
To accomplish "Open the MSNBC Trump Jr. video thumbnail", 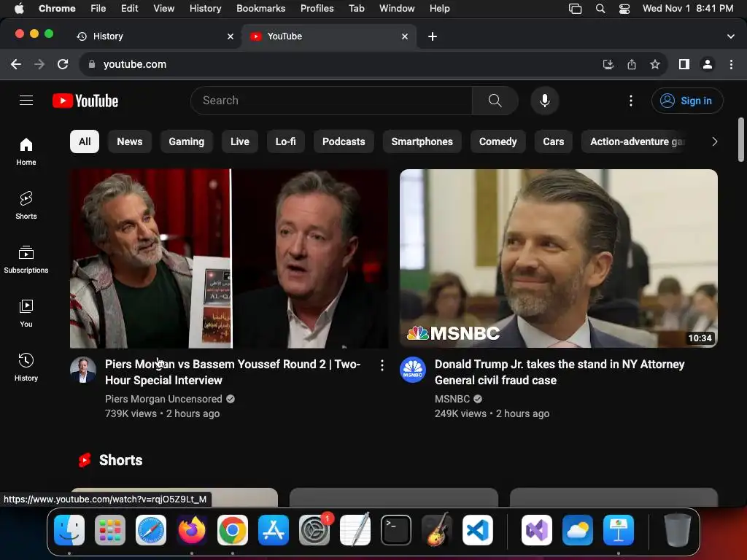I will (x=558, y=259).
